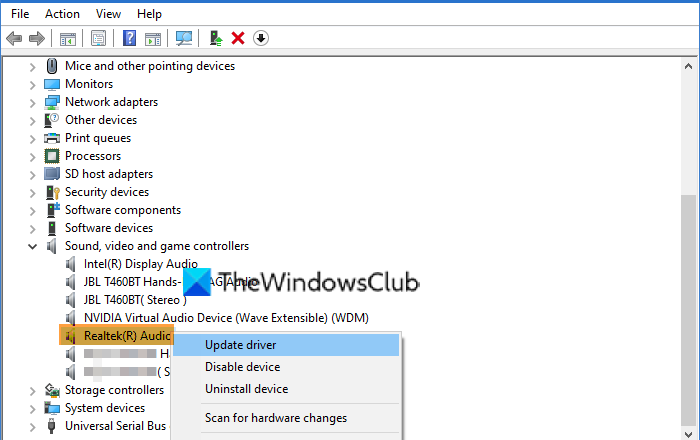
Task: Click the Sound controllers speaker icon
Action: 52,246
